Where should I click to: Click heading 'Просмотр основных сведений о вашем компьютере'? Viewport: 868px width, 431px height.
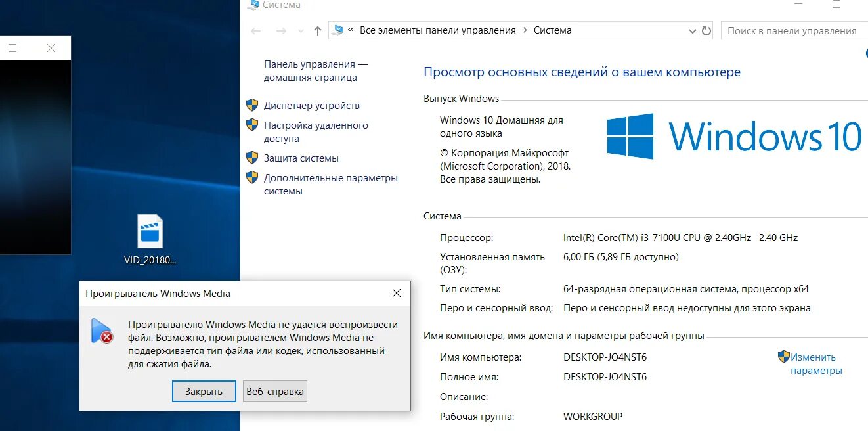[582, 72]
